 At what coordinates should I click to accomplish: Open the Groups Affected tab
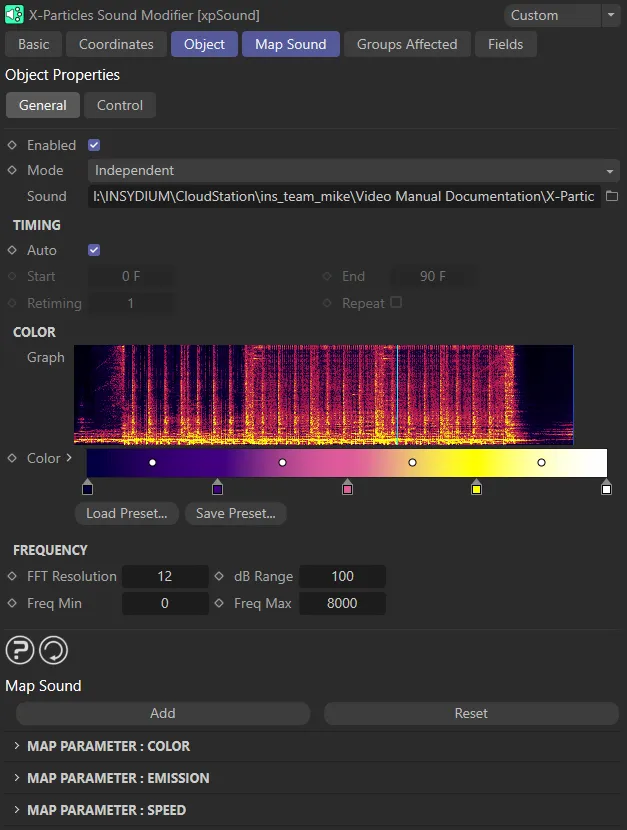407,44
